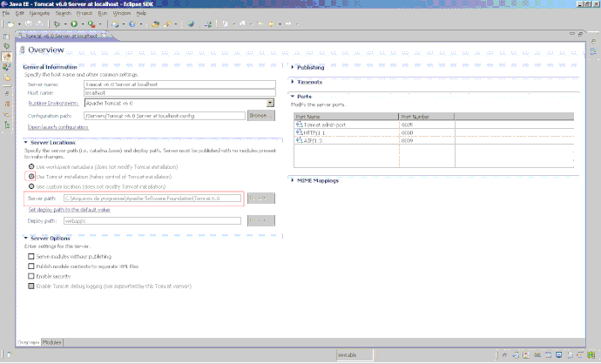601x364 pixels.
Task: Click the Debug perspective bug icon in sidebar
Action: (6, 46)
